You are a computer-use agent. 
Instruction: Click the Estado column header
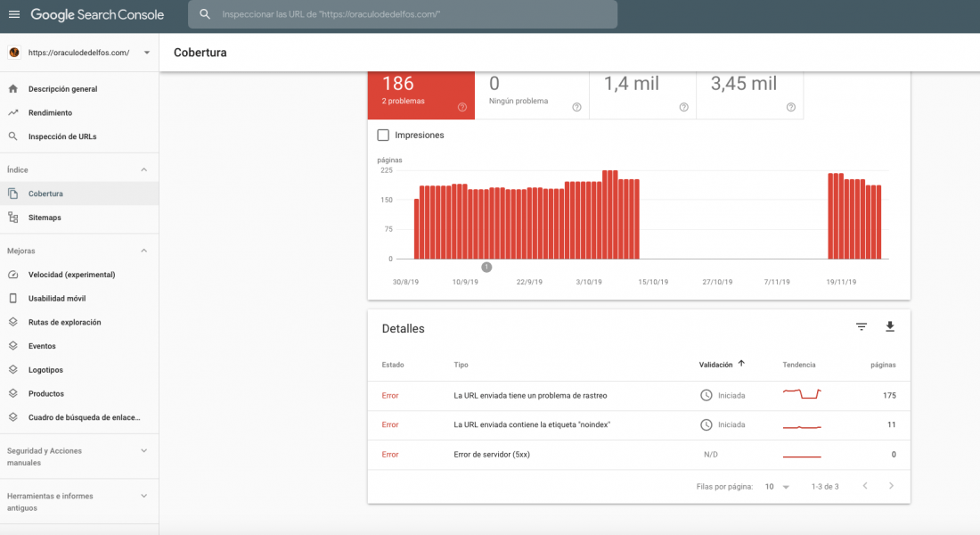393,365
